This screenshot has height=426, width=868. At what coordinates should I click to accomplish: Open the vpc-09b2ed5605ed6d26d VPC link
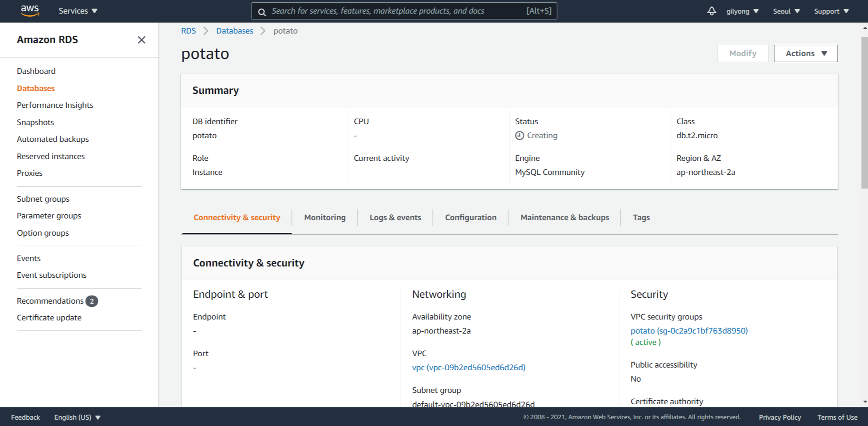tap(469, 368)
